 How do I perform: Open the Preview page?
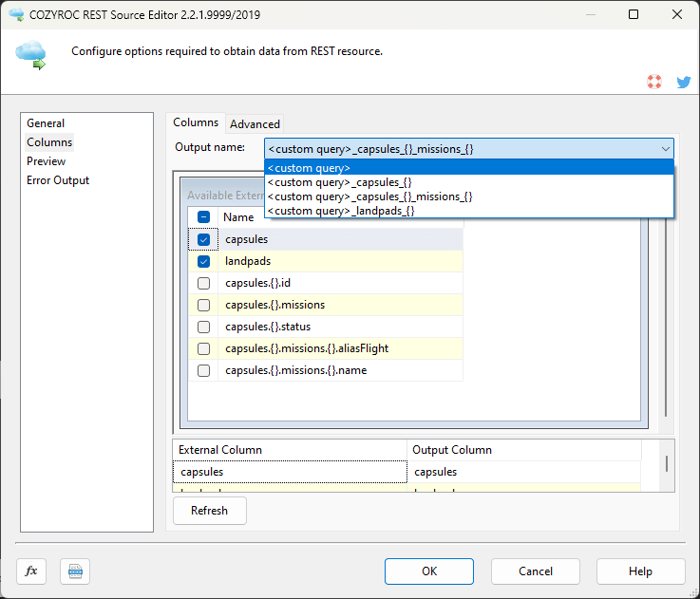pos(46,161)
